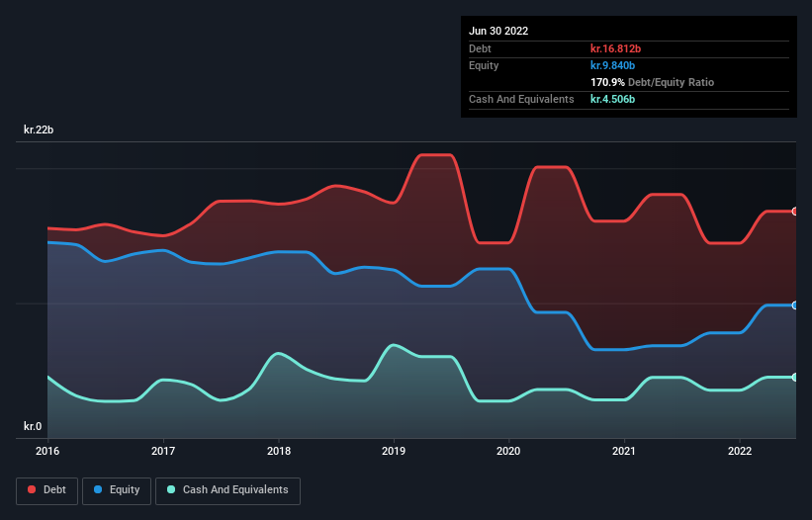Click the blue Equity endpoint marker
This screenshot has height=520, width=812.
tap(795, 305)
